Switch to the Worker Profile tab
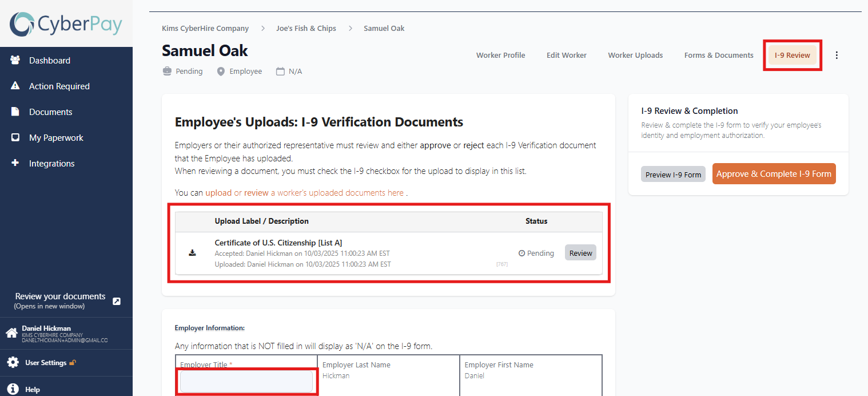This screenshot has width=868, height=396. (501, 56)
